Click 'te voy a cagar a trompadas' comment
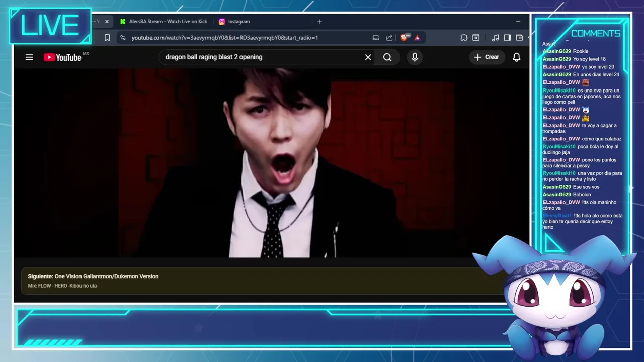 [x=580, y=128]
